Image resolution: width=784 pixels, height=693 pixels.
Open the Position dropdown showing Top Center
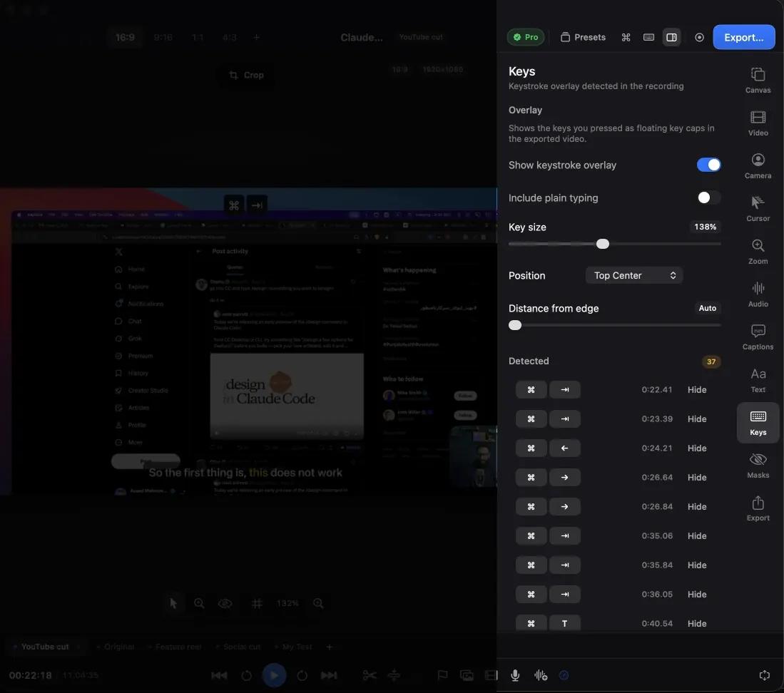pyautogui.click(x=634, y=275)
